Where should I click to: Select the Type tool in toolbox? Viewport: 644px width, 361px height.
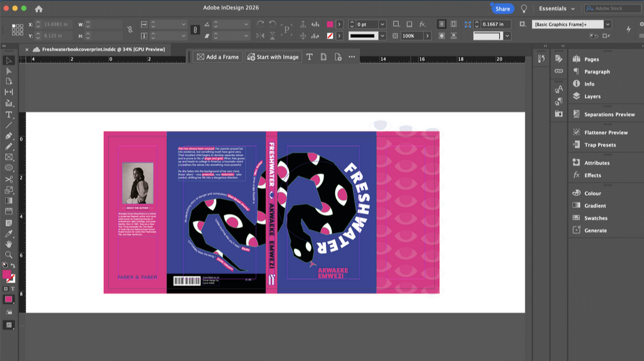[x=9, y=115]
